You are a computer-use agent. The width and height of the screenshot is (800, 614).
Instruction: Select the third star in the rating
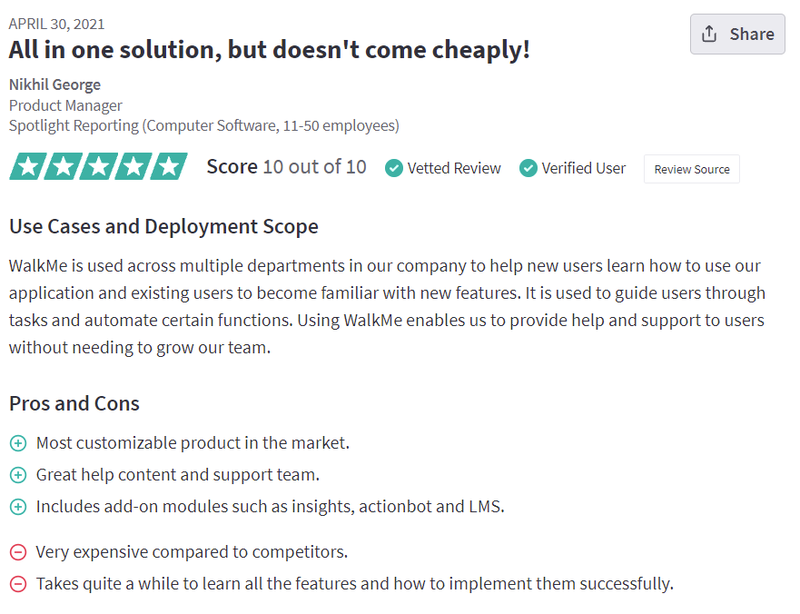coord(99,165)
